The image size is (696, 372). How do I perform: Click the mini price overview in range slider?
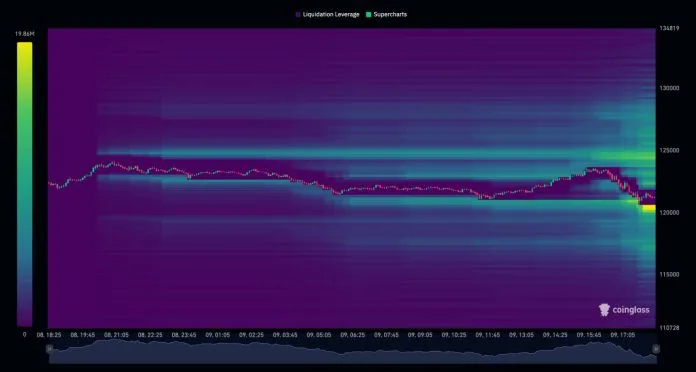pyautogui.click(x=352, y=351)
